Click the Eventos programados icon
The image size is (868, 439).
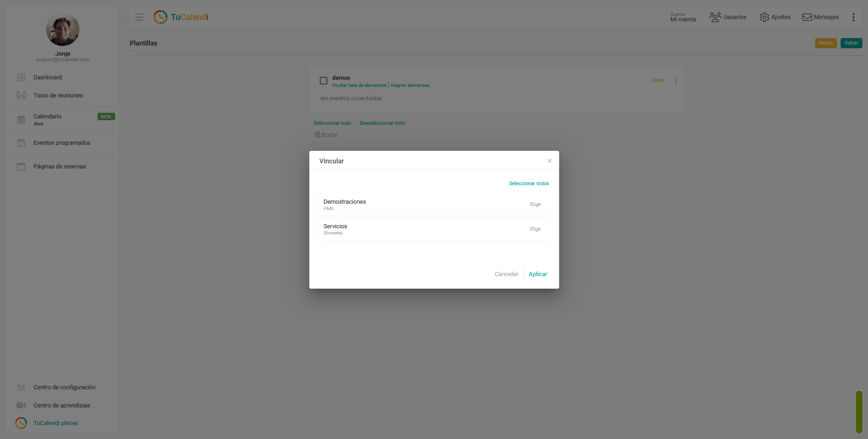click(21, 143)
